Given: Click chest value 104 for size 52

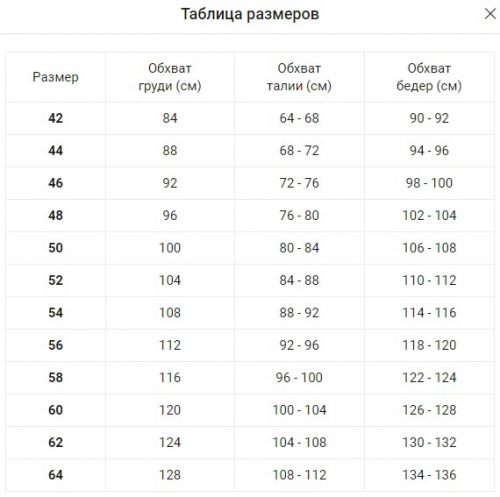Looking at the screenshot, I should [x=170, y=280].
